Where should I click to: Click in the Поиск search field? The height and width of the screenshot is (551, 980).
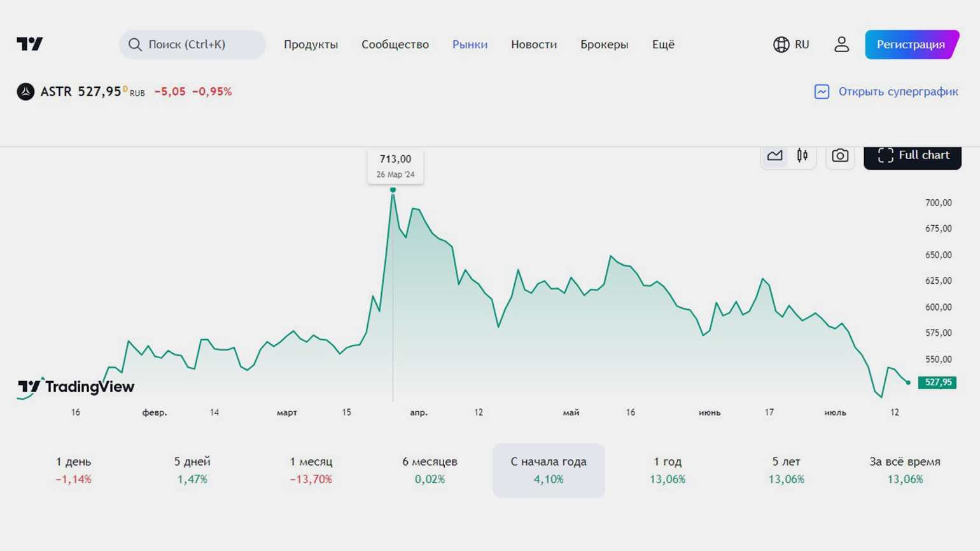[x=197, y=45]
